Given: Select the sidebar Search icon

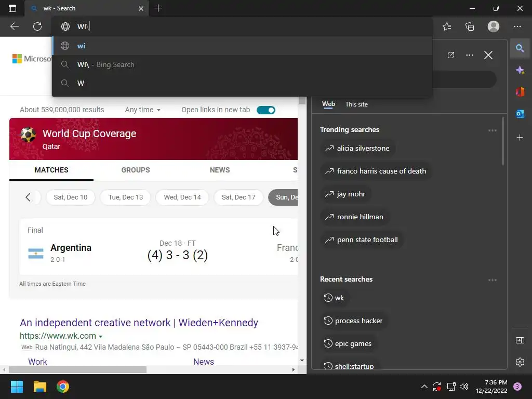Looking at the screenshot, I should pos(520,48).
